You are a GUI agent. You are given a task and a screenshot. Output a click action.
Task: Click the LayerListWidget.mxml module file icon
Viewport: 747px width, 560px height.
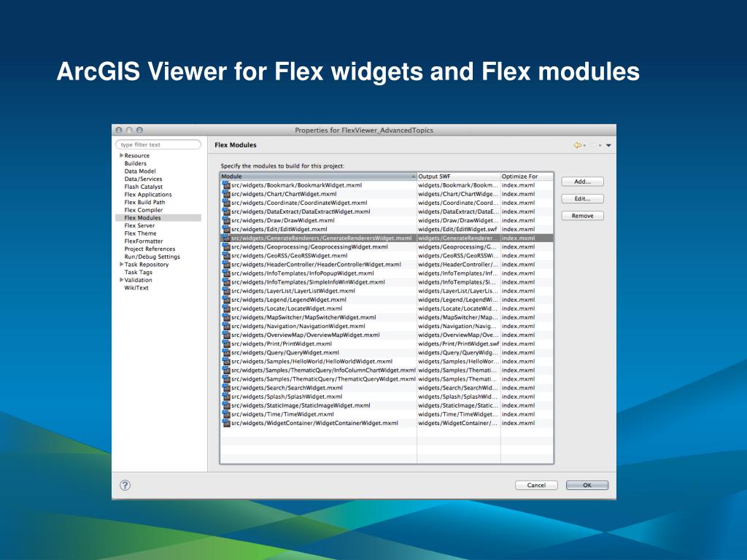[226, 291]
